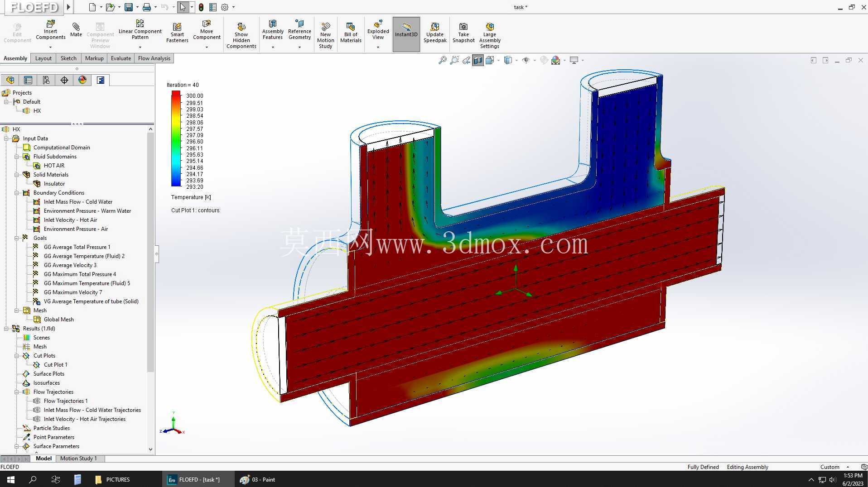Image resolution: width=868 pixels, height=487 pixels.
Task: Click the 293.20 legend minimum value
Action: [194, 187]
